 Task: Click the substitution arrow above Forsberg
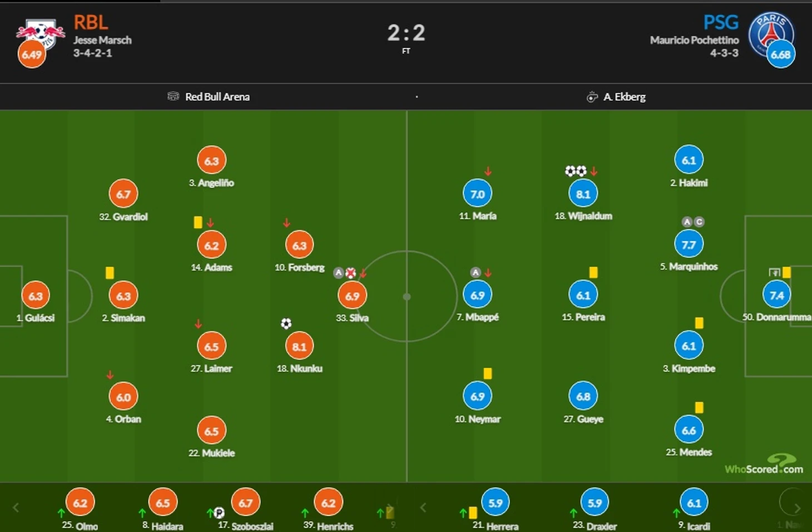pyautogui.click(x=286, y=223)
